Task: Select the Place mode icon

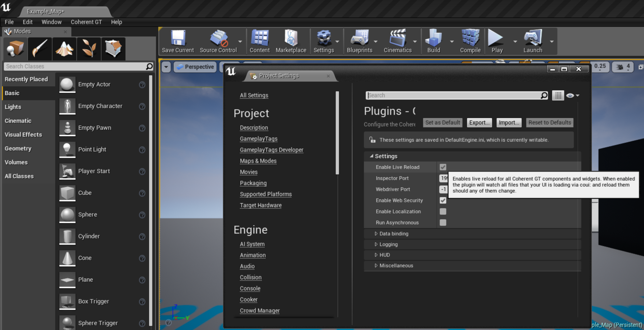Action: (15, 49)
